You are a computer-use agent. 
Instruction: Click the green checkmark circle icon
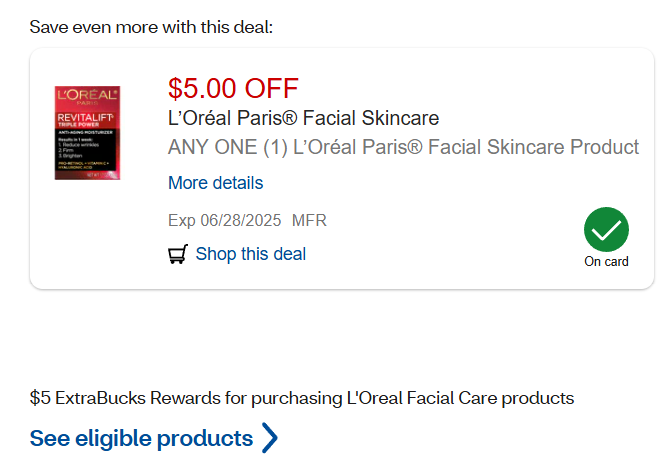pos(606,230)
